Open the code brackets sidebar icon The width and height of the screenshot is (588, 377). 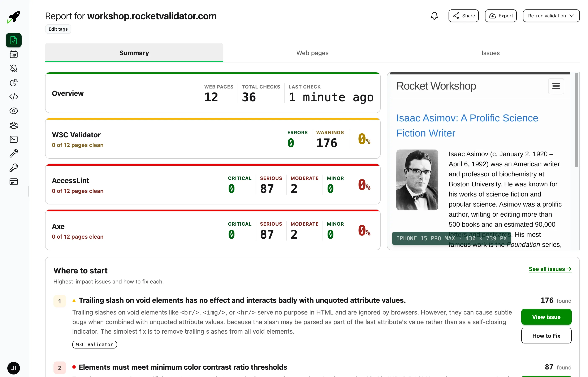pos(14,97)
